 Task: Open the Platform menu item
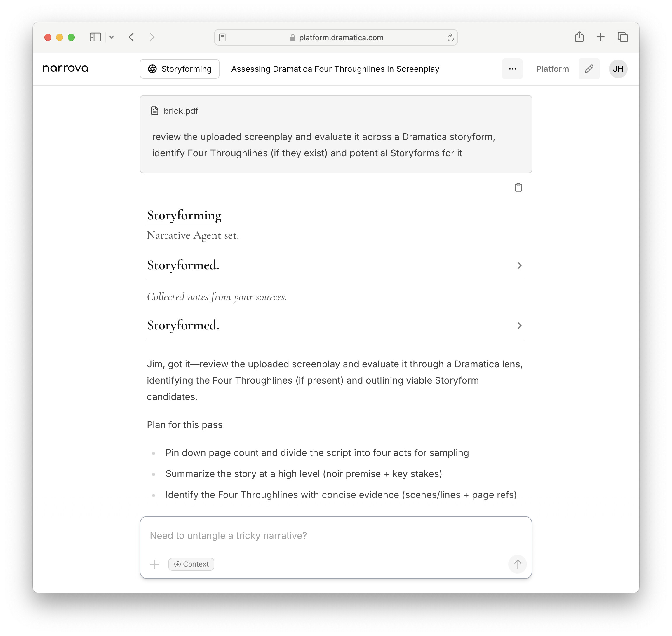click(x=552, y=69)
